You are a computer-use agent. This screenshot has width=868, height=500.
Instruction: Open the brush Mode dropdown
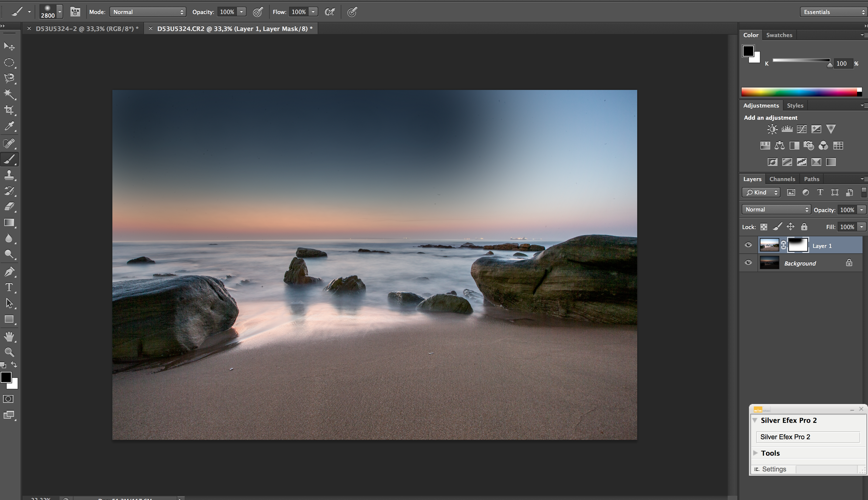pyautogui.click(x=148, y=12)
